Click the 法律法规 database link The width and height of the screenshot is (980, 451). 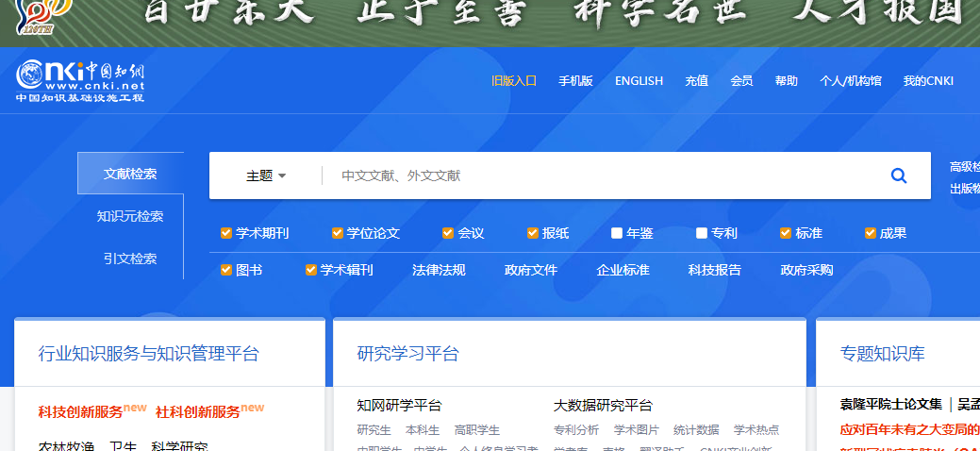[439, 270]
